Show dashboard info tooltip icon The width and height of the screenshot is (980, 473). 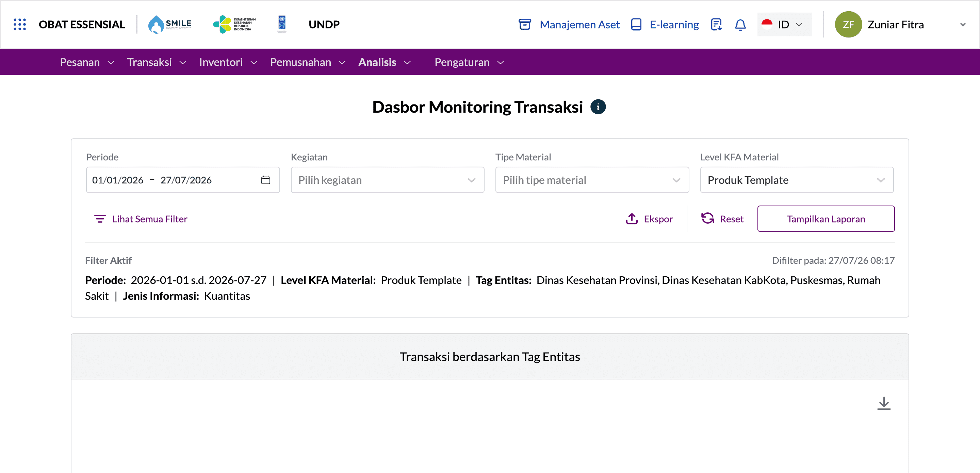[598, 107]
